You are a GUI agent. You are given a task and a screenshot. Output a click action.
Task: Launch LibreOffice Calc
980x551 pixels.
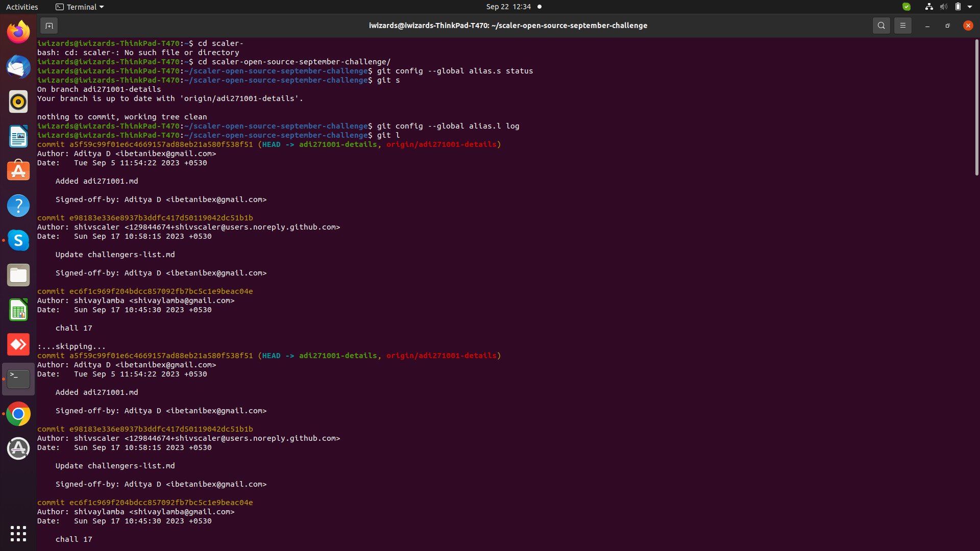(18, 310)
